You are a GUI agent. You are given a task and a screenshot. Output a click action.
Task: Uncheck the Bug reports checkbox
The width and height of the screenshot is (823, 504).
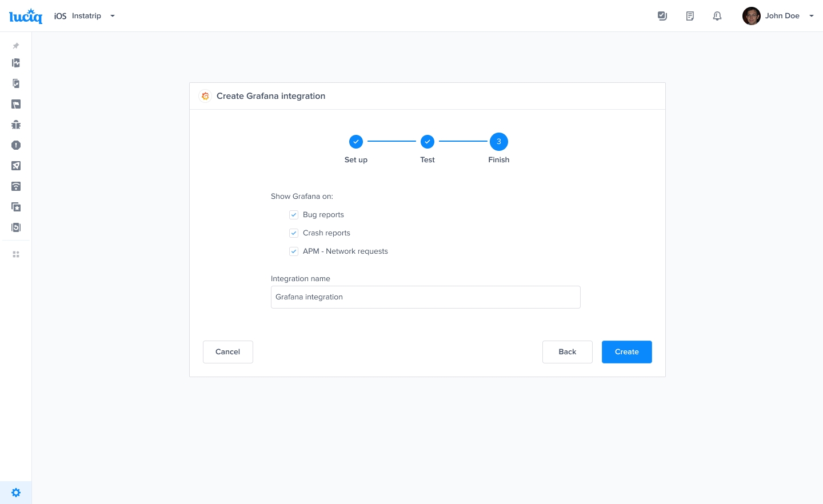pos(294,215)
